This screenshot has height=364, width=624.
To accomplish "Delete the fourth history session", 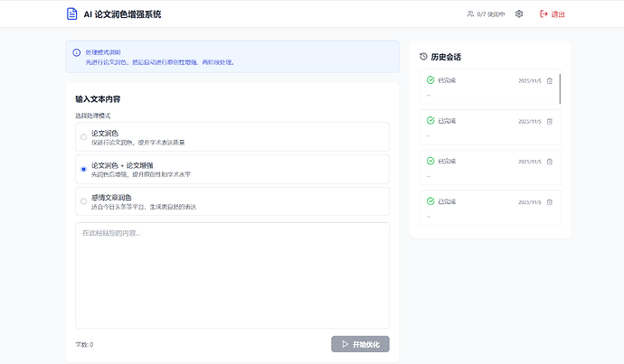I will tap(550, 202).
